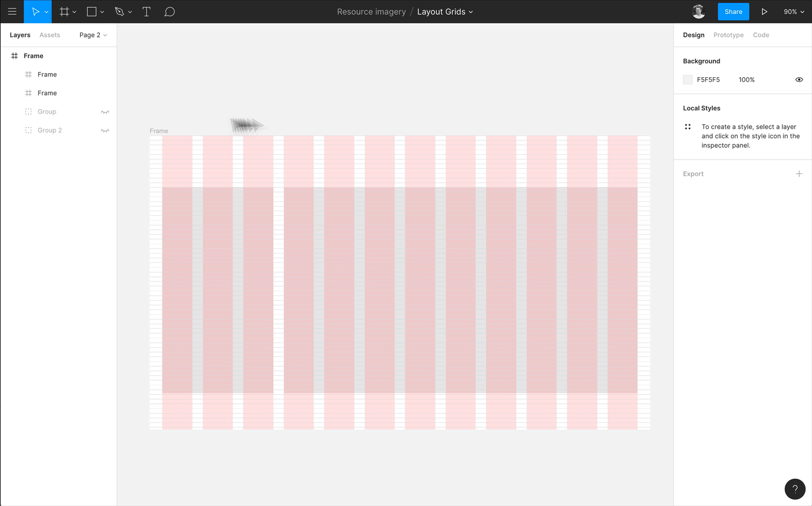
Task: Select the Frame tool
Action: (64, 12)
